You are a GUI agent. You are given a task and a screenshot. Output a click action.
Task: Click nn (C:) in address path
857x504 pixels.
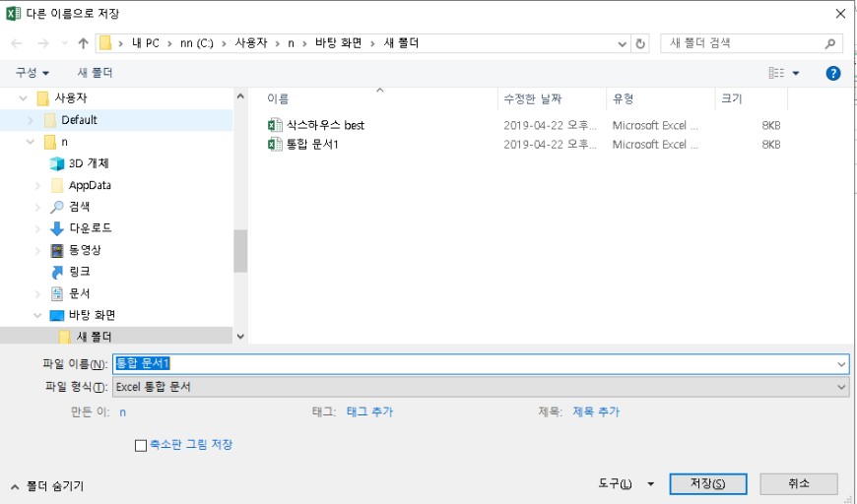[197, 43]
